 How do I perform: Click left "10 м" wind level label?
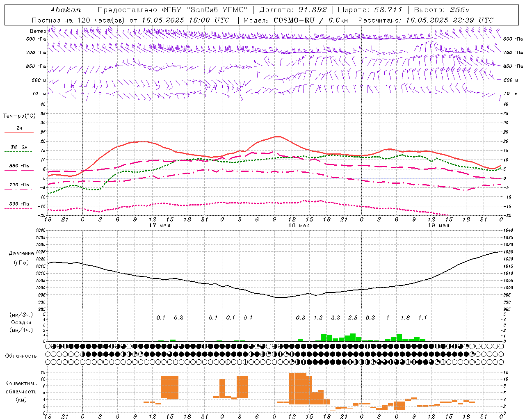click(x=39, y=94)
